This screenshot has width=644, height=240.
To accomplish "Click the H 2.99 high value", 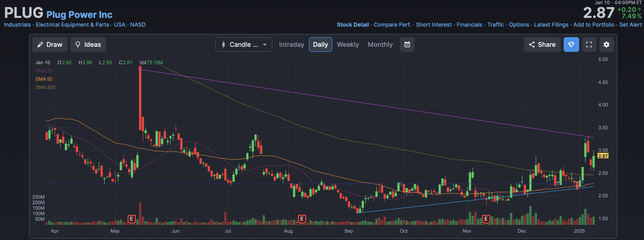I will tap(85, 63).
